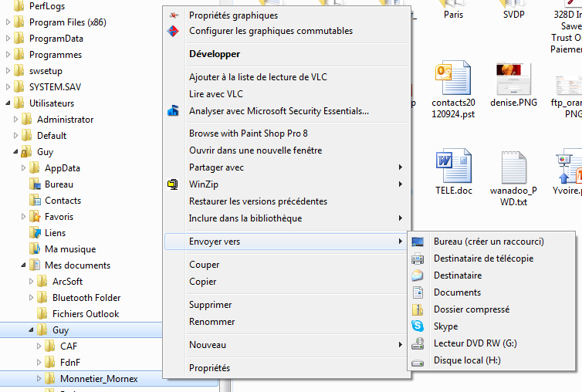Viewport: 582px width, 392px height.
Task: Collapse the Utilisateurs folder tree node
Action: tap(8, 103)
